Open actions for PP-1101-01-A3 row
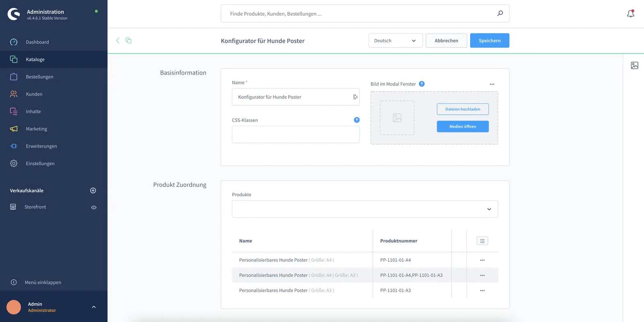This screenshot has height=322, width=644. [482, 291]
